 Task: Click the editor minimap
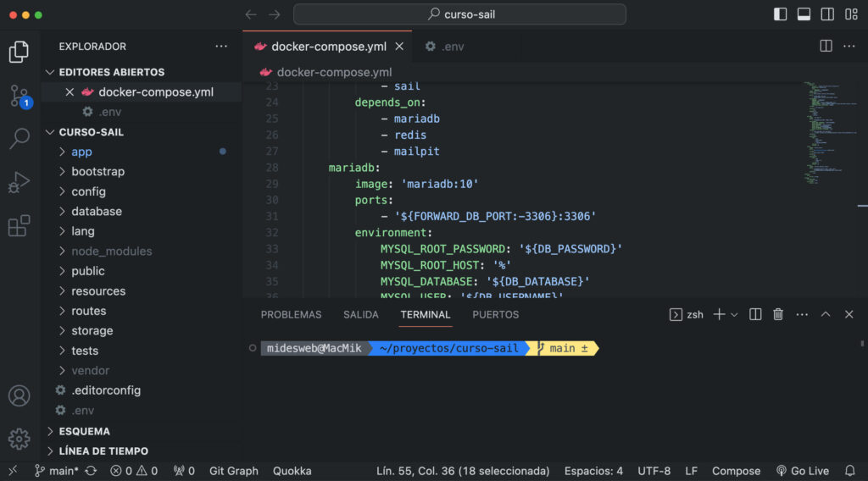pos(822,135)
